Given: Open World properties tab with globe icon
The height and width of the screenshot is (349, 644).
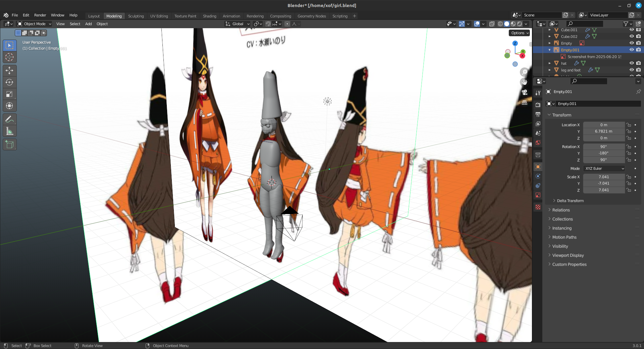Looking at the screenshot, I should pos(538,143).
